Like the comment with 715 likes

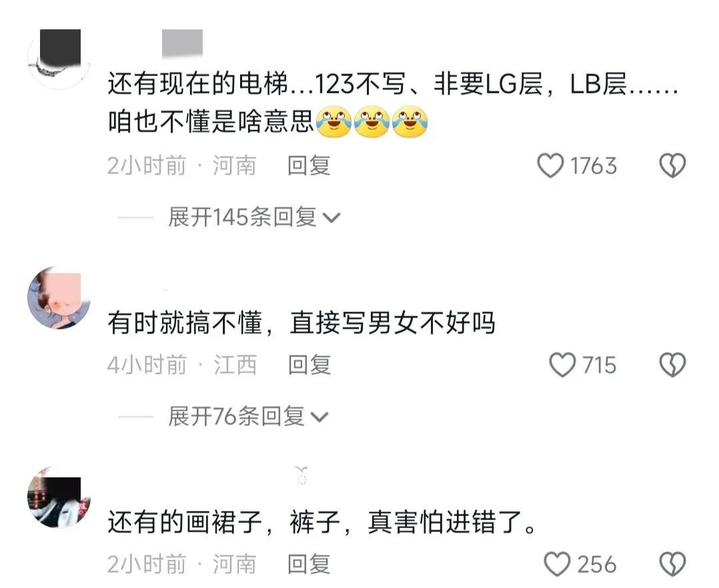click(562, 365)
